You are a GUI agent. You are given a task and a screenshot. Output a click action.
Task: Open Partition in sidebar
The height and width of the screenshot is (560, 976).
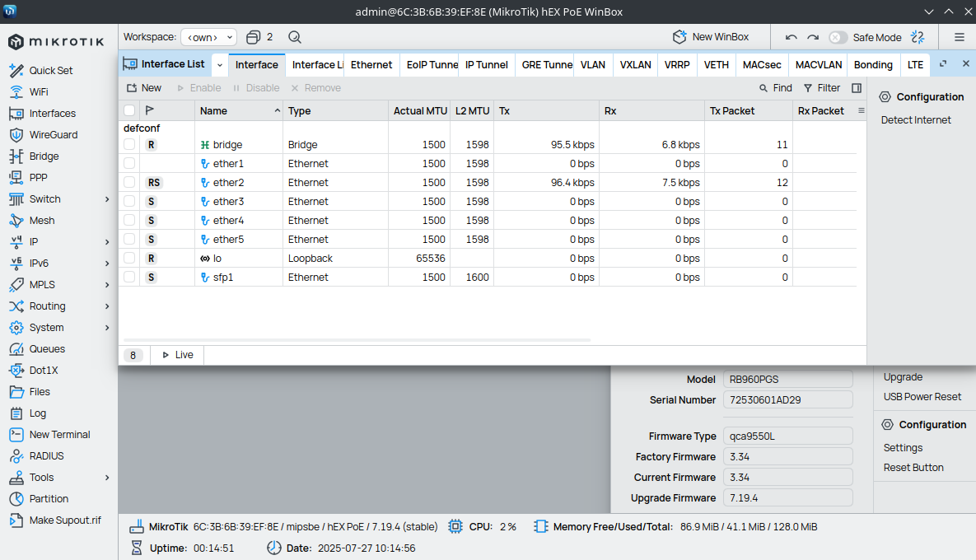[49, 499]
